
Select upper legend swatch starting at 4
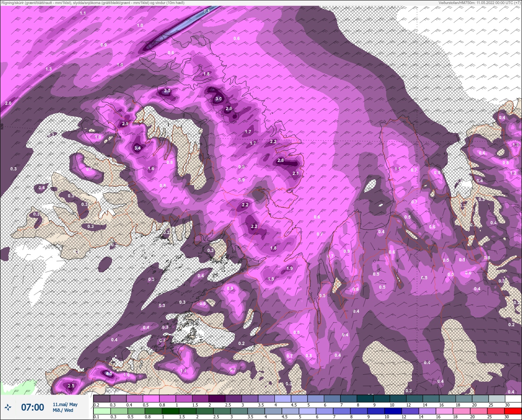point(283,398)
